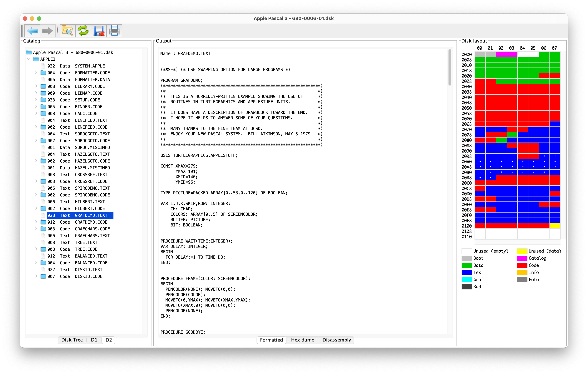588x374 pixels.
Task: Select CROSSREF.TEXT file
Action: click(77, 174)
